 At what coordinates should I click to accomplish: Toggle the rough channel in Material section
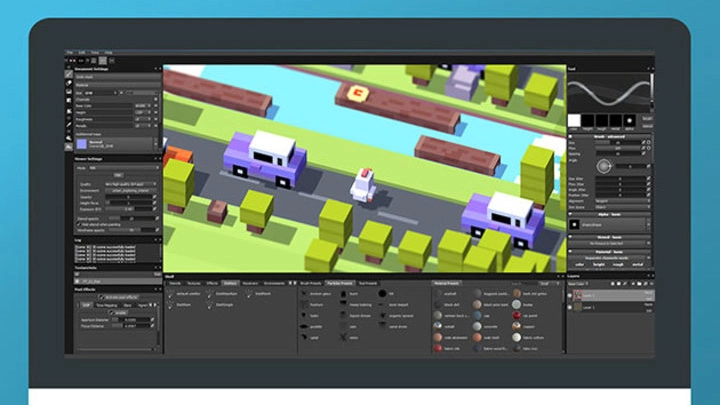coord(618,265)
